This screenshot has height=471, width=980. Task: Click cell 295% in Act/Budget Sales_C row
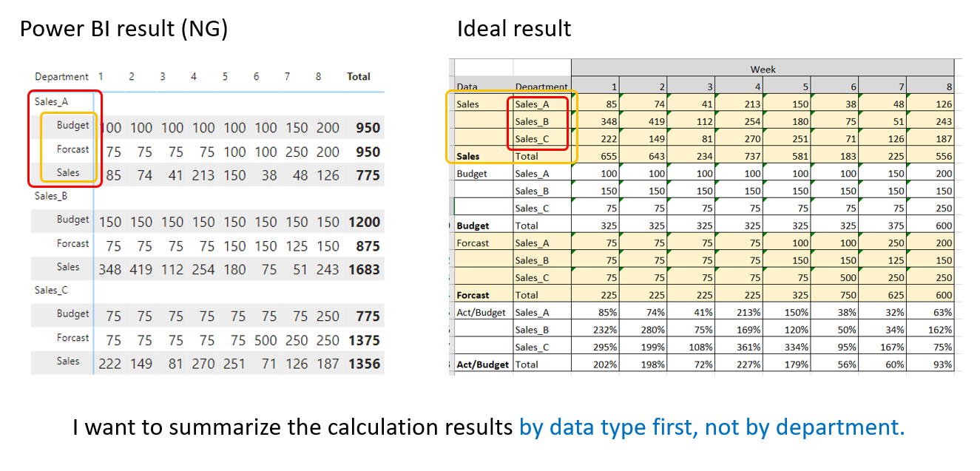[x=595, y=347]
